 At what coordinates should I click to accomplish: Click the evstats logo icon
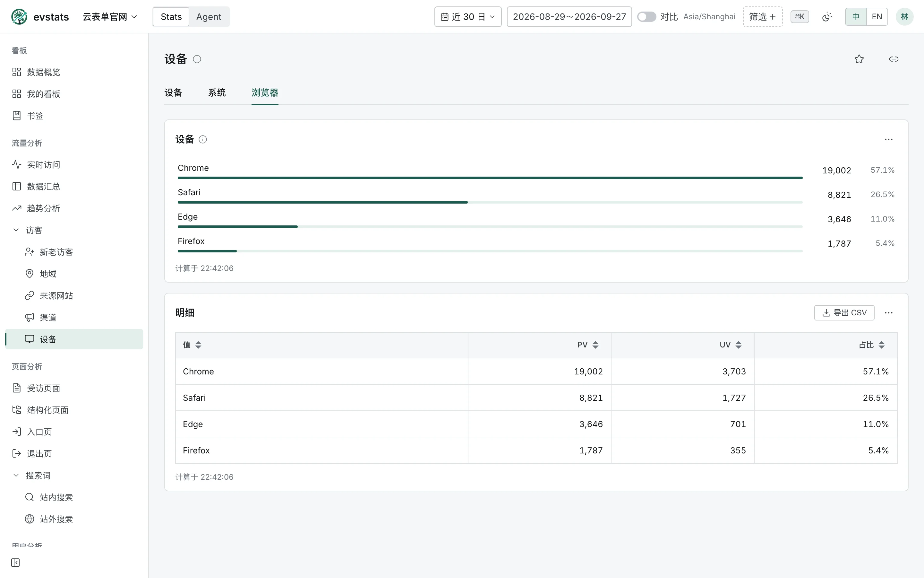(x=19, y=17)
